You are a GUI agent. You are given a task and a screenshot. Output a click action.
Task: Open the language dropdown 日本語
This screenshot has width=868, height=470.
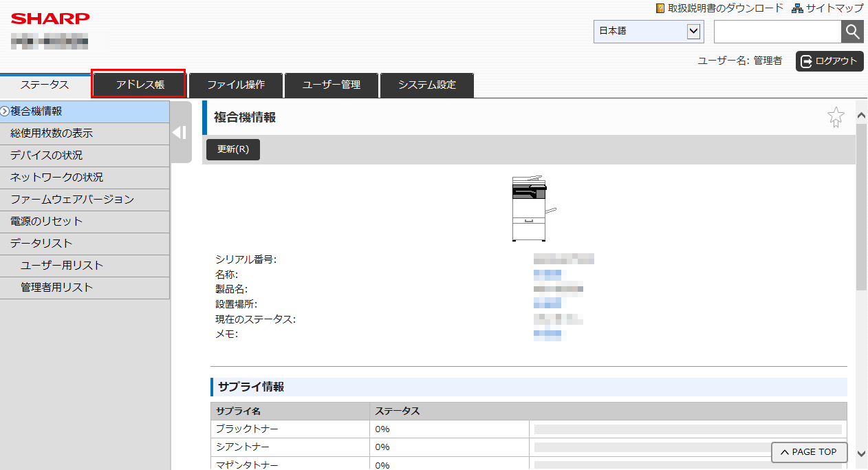coord(648,31)
